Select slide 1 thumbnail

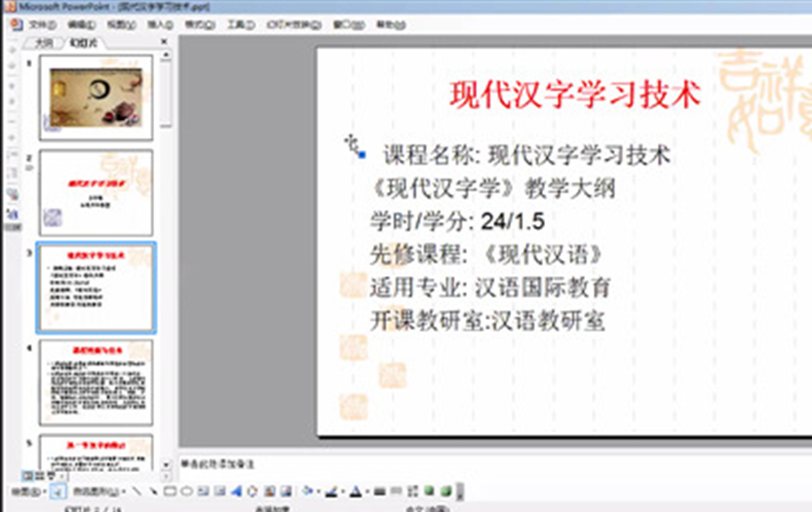click(96, 98)
